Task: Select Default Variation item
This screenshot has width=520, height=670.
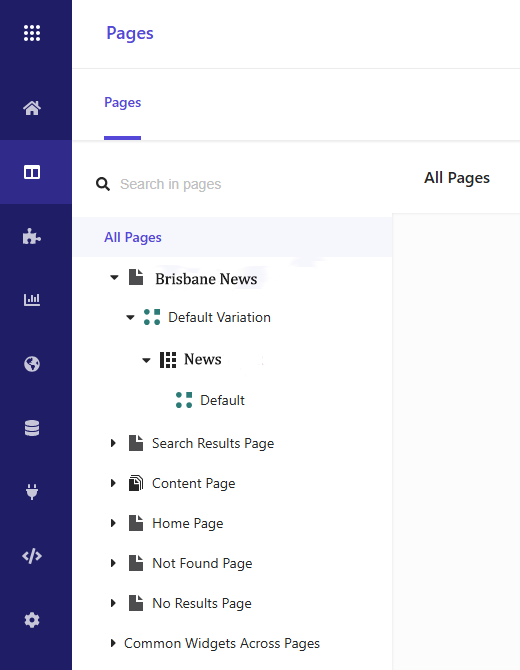Action: point(219,317)
